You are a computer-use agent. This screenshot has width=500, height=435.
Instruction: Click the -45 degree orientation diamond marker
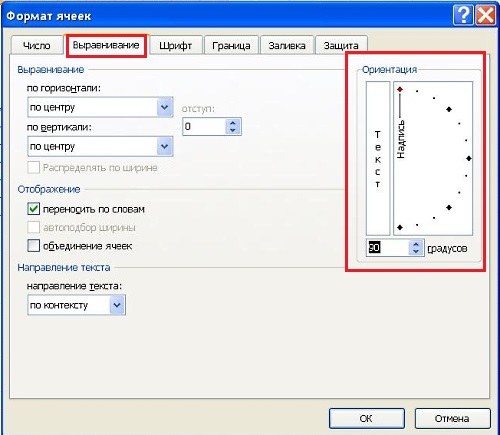(449, 207)
